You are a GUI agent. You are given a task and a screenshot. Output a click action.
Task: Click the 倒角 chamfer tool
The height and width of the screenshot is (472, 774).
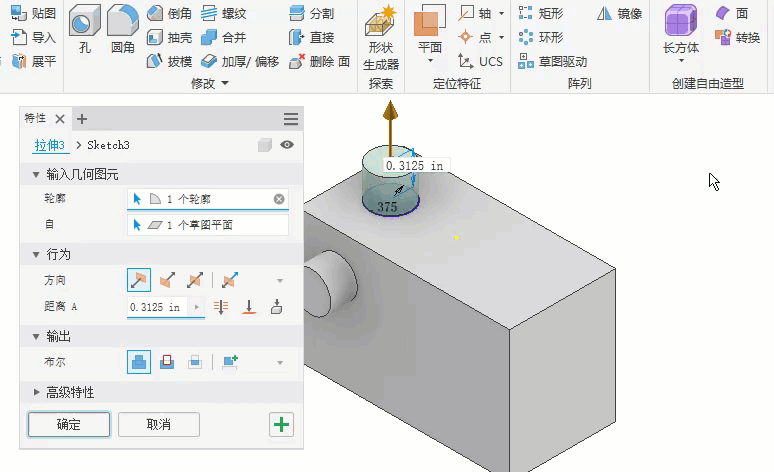tap(169, 13)
